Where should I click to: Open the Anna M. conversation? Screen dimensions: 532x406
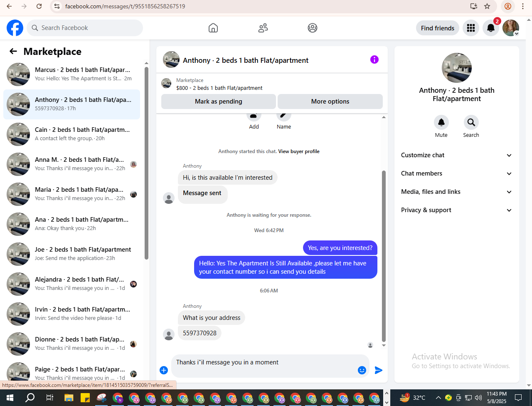click(x=71, y=164)
